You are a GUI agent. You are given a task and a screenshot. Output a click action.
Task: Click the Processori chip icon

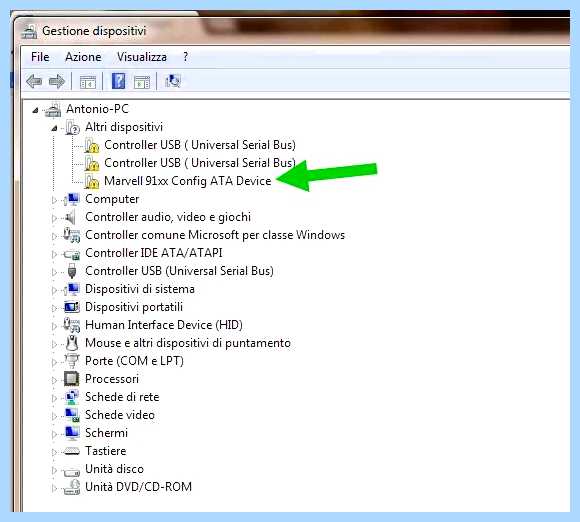click(72, 379)
